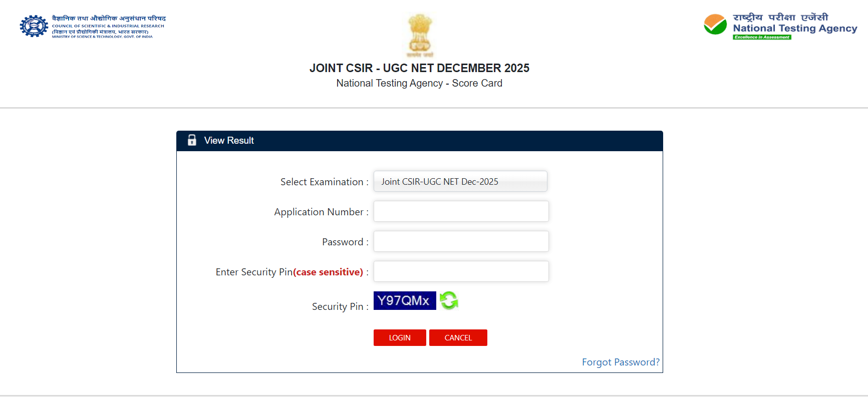Click the Y97QMx captcha image

tap(404, 300)
